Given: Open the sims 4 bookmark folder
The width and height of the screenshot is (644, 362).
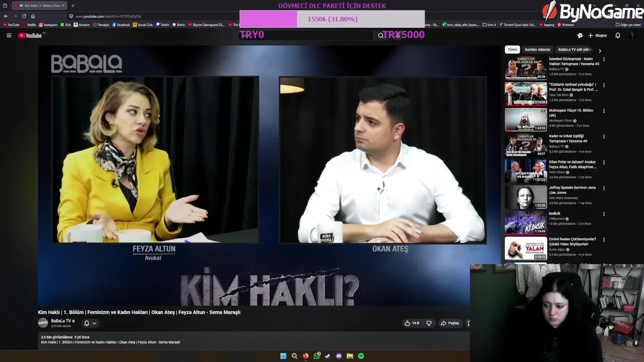Looking at the screenshot, I should pos(489,25).
